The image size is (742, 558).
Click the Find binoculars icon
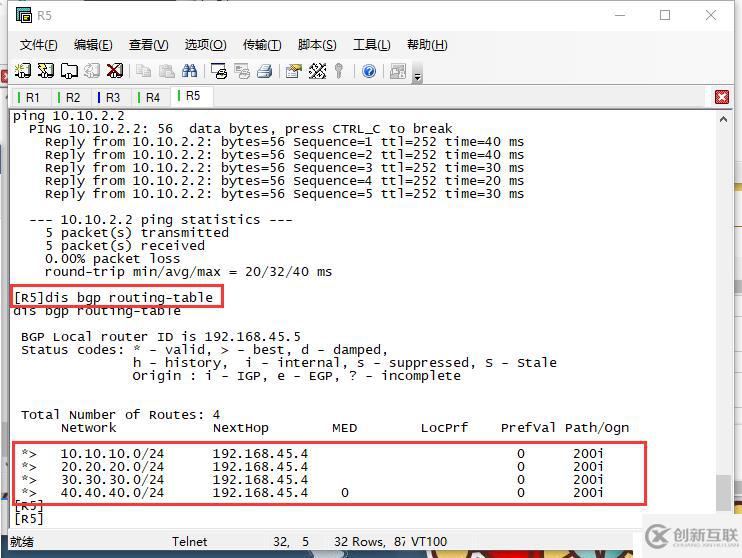point(189,71)
